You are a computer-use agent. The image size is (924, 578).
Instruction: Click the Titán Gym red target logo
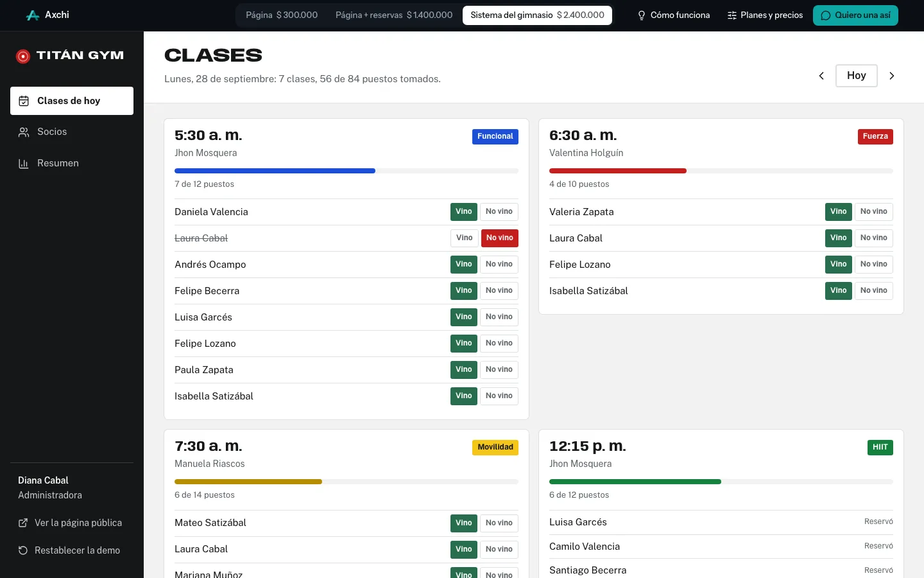[x=23, y=57]
